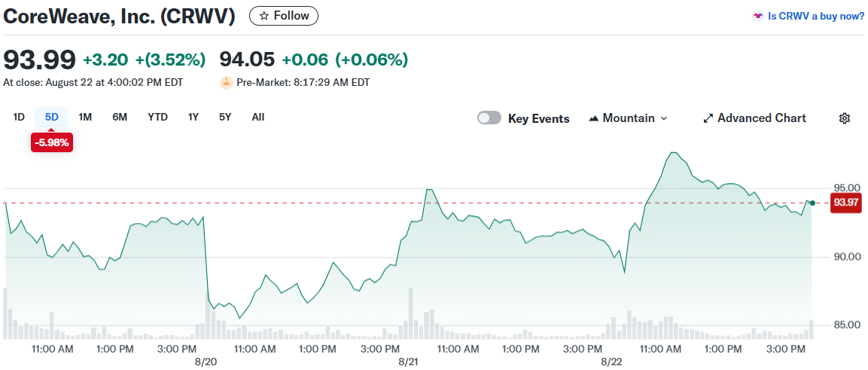Open the Mountain chart type dropdown
The height and width of the screenshot is (370, 868).
(629, 118)
